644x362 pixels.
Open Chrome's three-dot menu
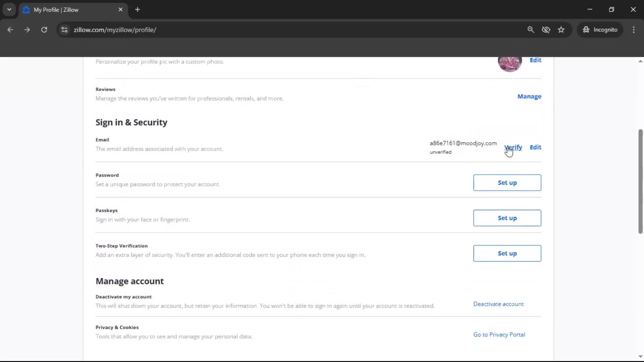[x=634, y=29]
